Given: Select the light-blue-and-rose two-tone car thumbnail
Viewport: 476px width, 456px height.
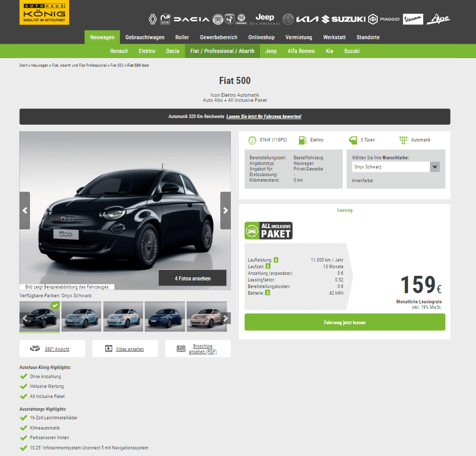Looking at the screenshot, I should click(x=123, y=317).
